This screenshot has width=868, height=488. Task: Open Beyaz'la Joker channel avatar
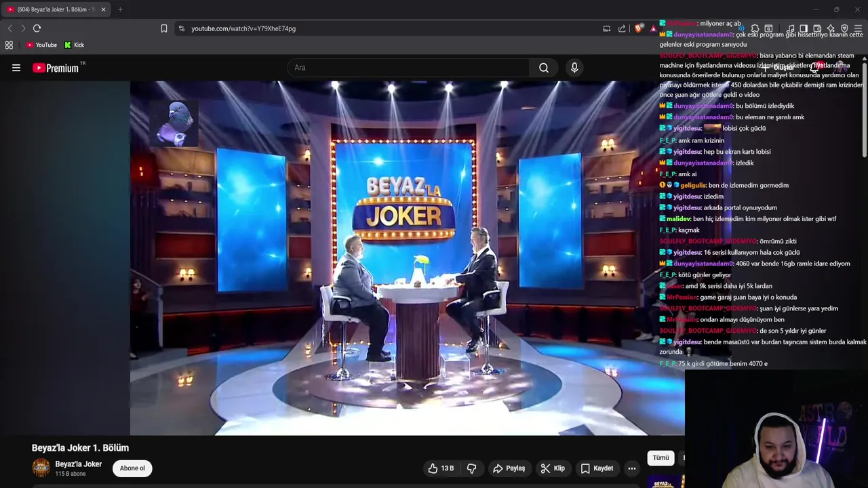click(41, 468)
